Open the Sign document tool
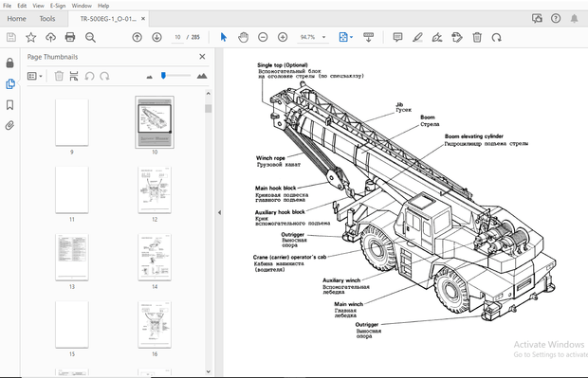The image size is (588, 378). [x=437, y=37]
